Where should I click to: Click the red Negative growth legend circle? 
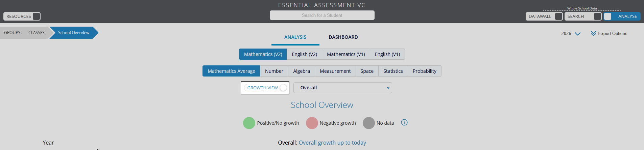click(312, 123)
